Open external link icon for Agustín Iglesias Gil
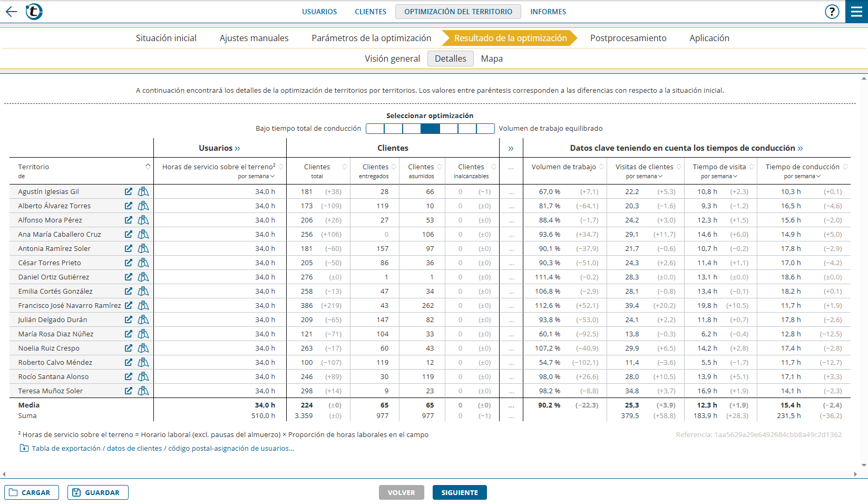Image resolution: width=868 pixels, height=504 pixels. tap(129, 192)
